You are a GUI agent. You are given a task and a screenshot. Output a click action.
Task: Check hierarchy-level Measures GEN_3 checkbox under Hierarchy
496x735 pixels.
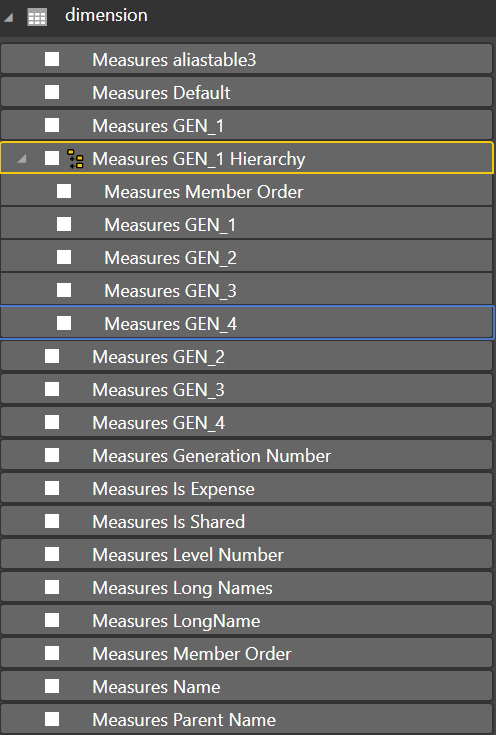[x=64, y=290]
